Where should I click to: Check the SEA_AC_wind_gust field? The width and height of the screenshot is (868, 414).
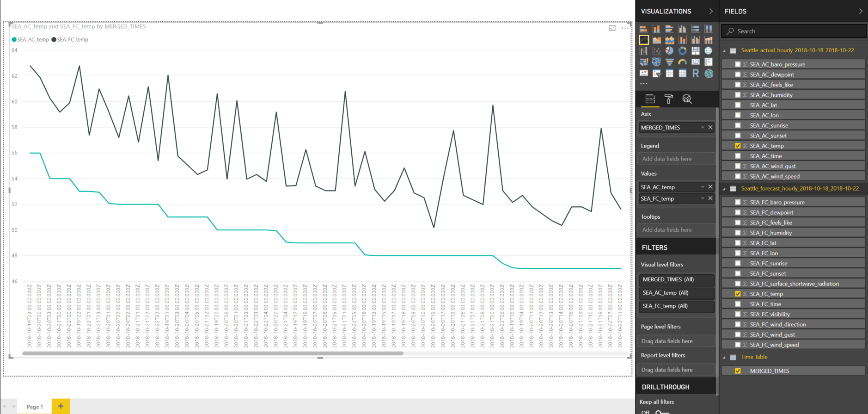(738, 166)
